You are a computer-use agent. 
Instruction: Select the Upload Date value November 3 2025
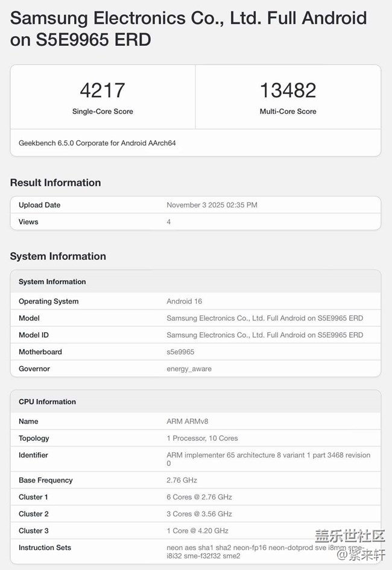coord(212,205)
